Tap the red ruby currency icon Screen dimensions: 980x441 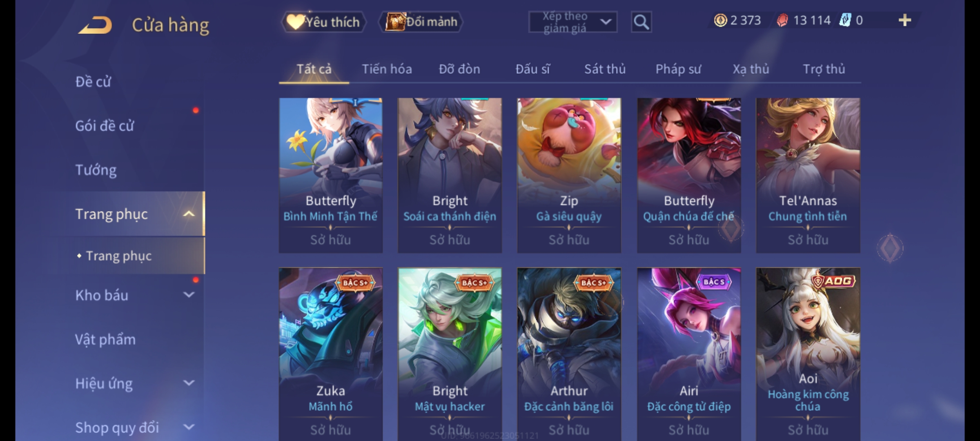point(782,20)
